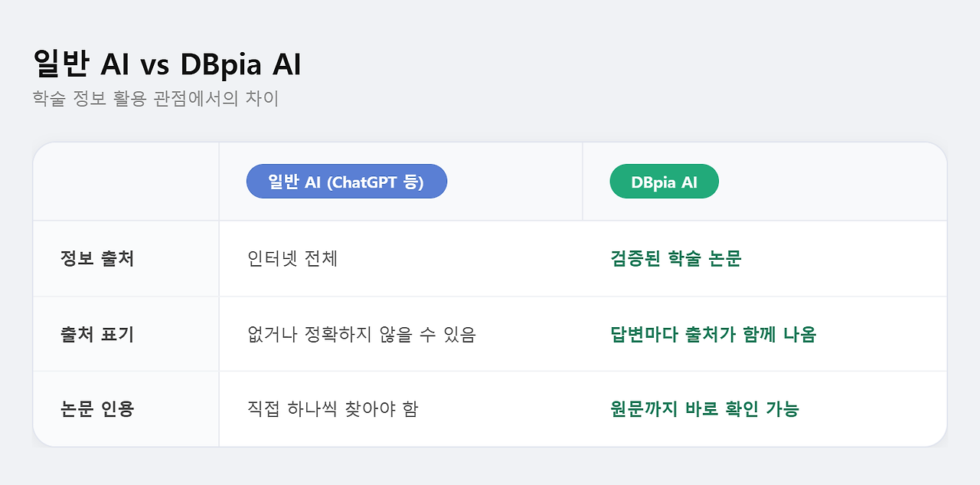Click the subtitle 학술 정보 활용 관점에서의 차이
The width and height of the screenshot is (980, 485).
[155, 99]
